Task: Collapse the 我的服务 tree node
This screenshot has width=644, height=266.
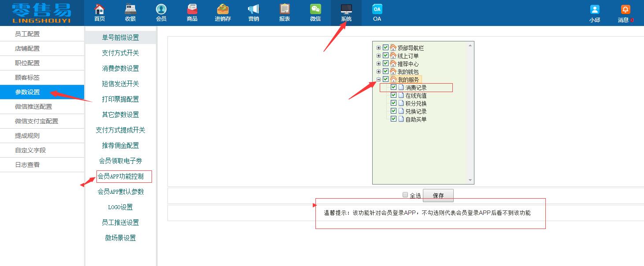Action: [x=378, y=79]
